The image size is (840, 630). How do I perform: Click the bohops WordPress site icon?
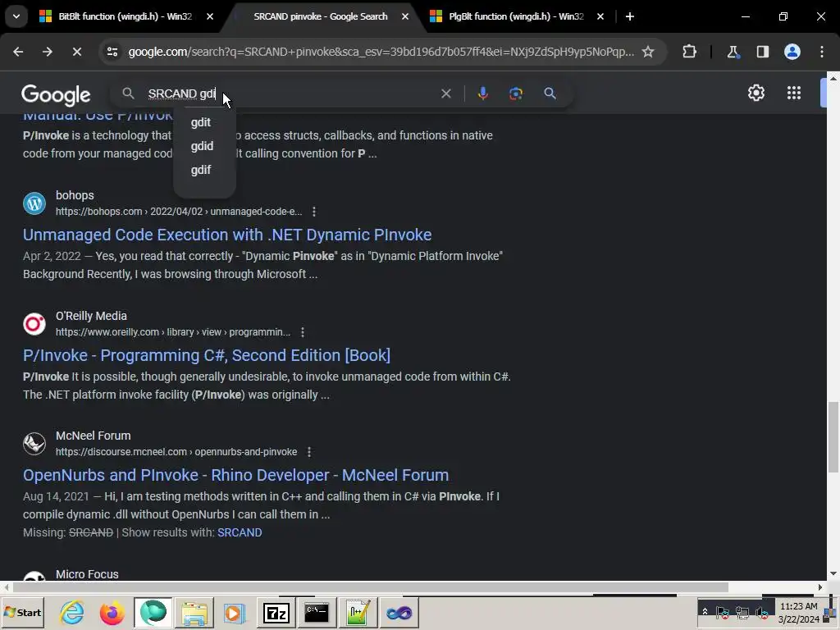(34, 203)
